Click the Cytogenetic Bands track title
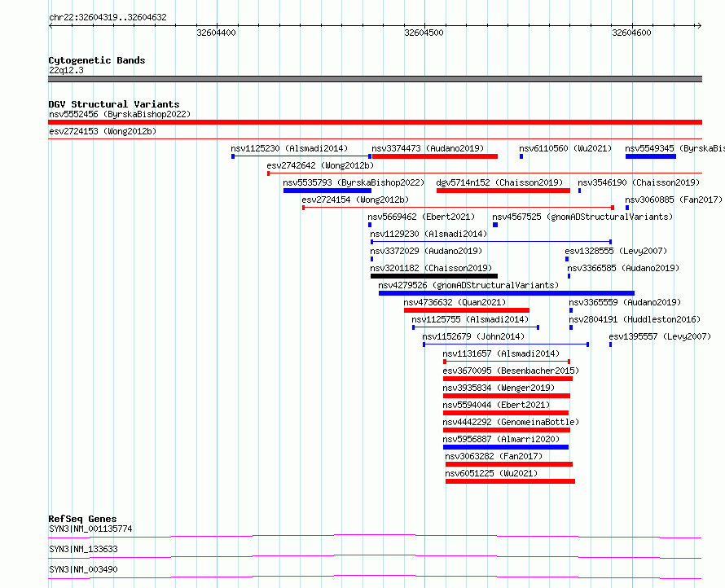 (x=97, y=60)
